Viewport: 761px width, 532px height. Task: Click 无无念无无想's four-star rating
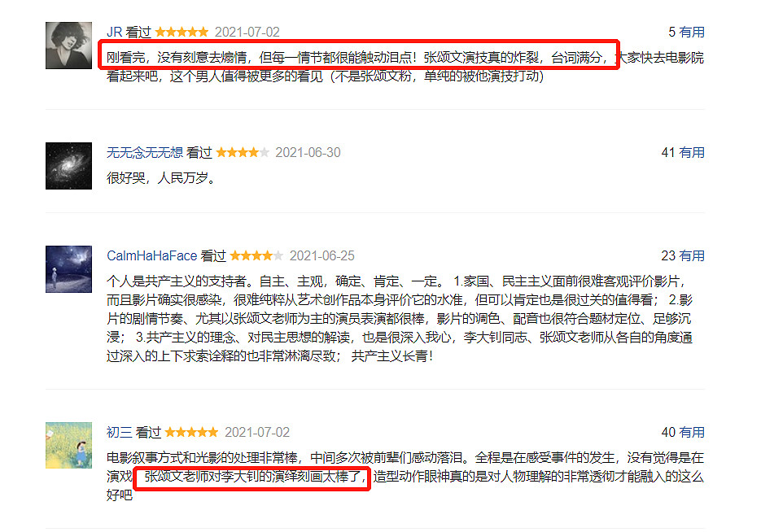pos(243,153)
